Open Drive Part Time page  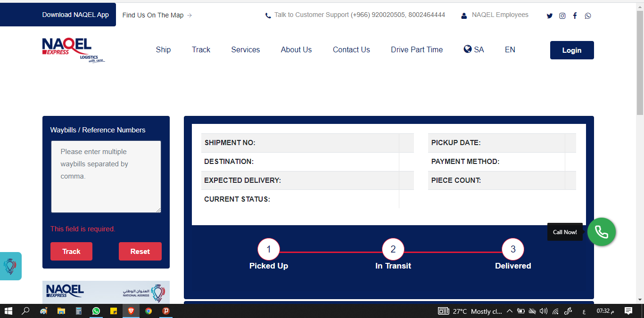tap(417, 49)
